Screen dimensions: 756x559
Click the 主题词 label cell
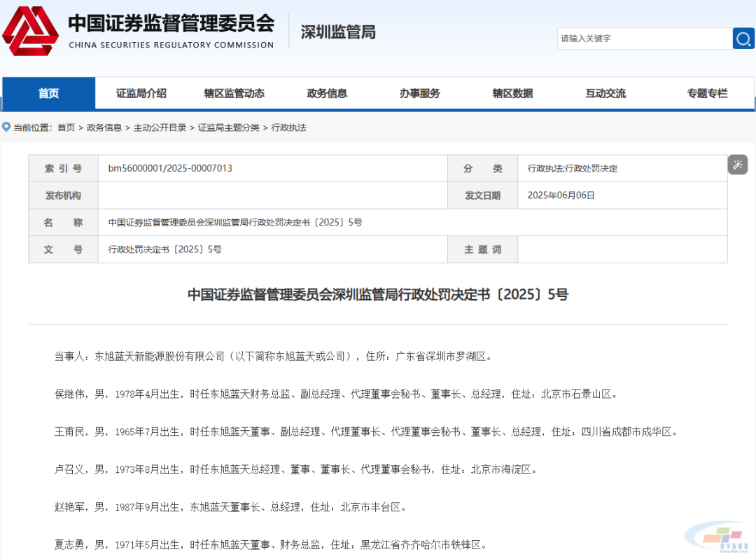482,249
